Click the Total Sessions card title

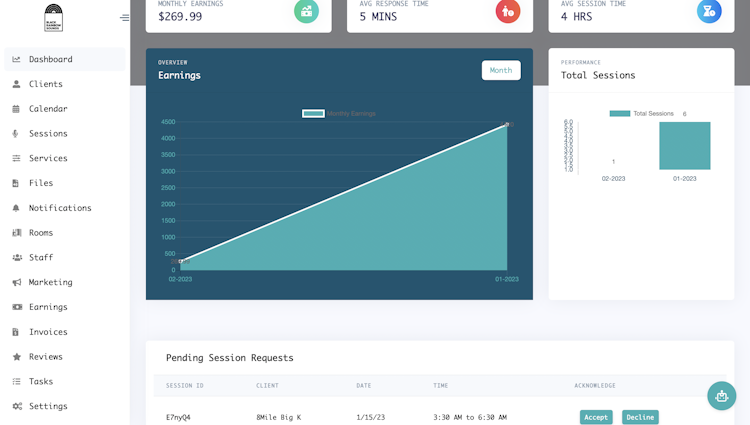click(x=598, y=75)
